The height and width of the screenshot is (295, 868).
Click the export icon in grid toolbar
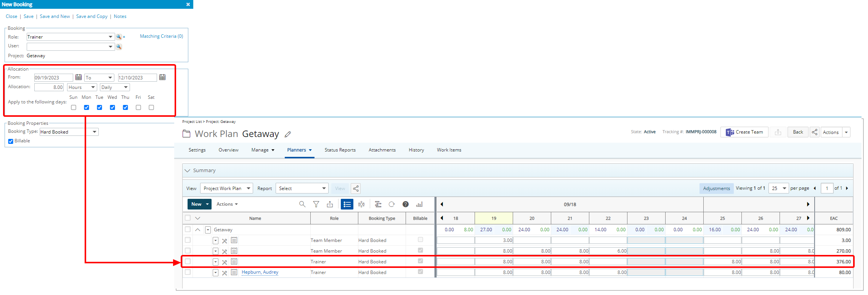pos(330,204)
